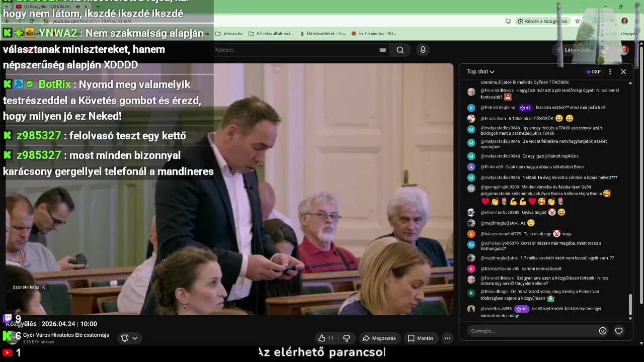Open the atlatszo.hu bookmark folder

click(x=229, y=34)
